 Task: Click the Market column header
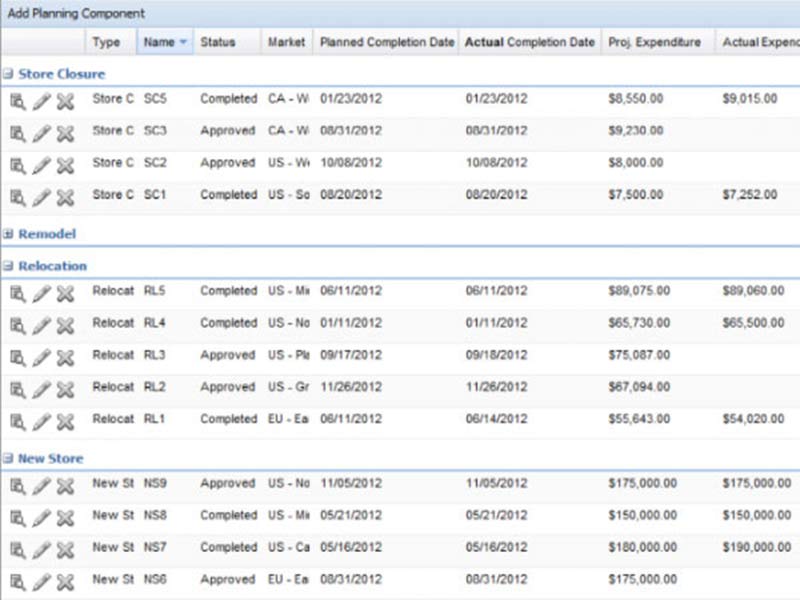[x=286, y=42]
